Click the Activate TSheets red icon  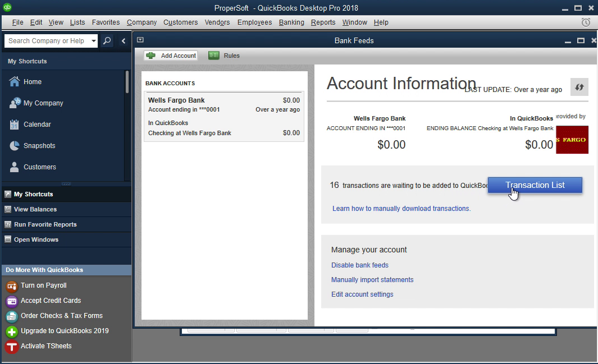tap(12, 347)
